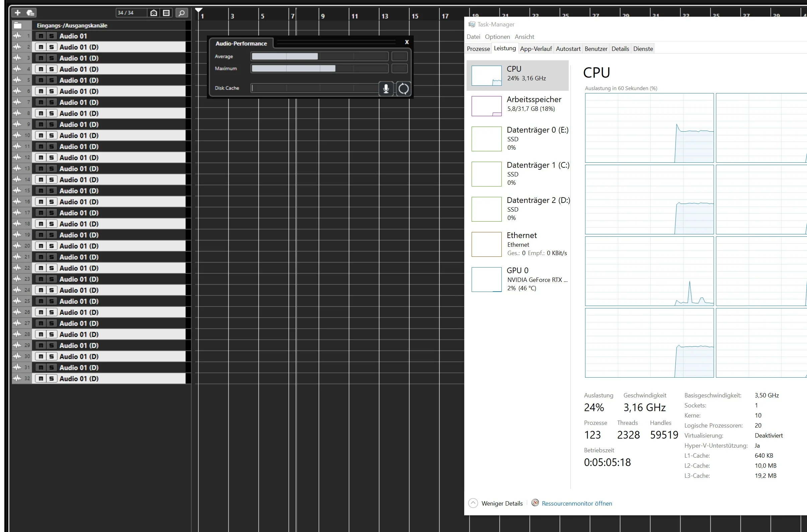This screenshot has width=807, height=532.
Task: Click the Ressourcenmonitor icon at bottom
Action: [x=535, y=503]
